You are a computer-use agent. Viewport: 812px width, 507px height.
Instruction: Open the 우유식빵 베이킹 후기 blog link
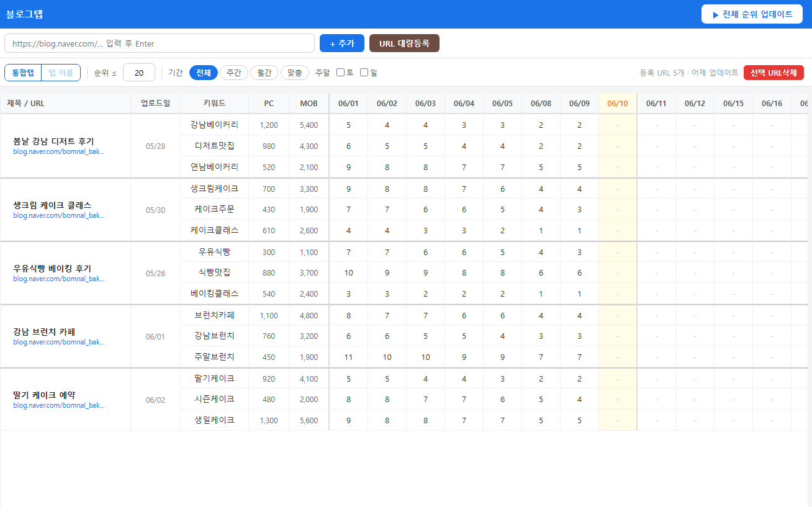[59, 279]
